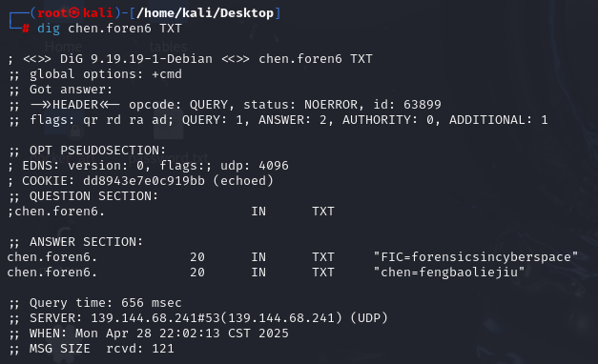Click the FIC=forensicsincyberspace TXT record

476,257
